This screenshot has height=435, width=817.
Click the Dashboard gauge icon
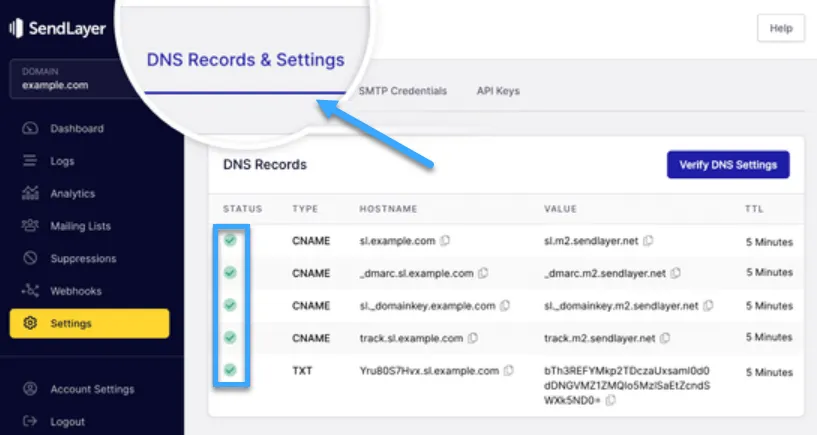coord(30,128)
